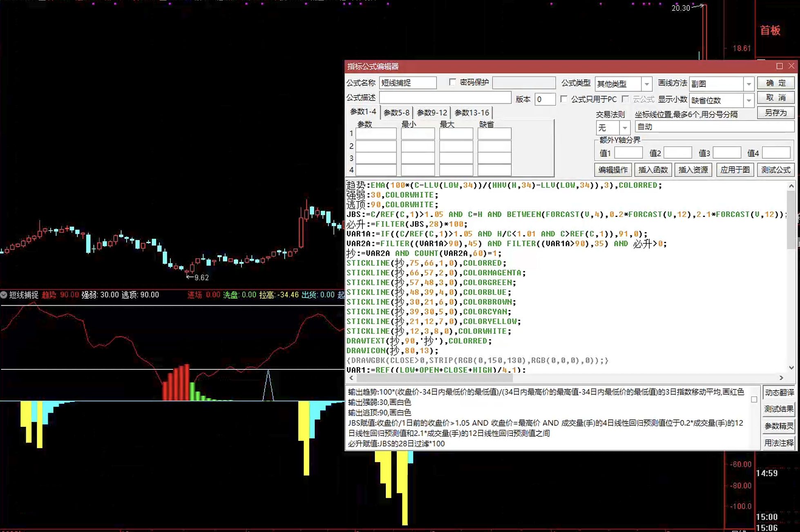Click the 取消 button
The width and height of the screenshot is (800, 532).
776,98
